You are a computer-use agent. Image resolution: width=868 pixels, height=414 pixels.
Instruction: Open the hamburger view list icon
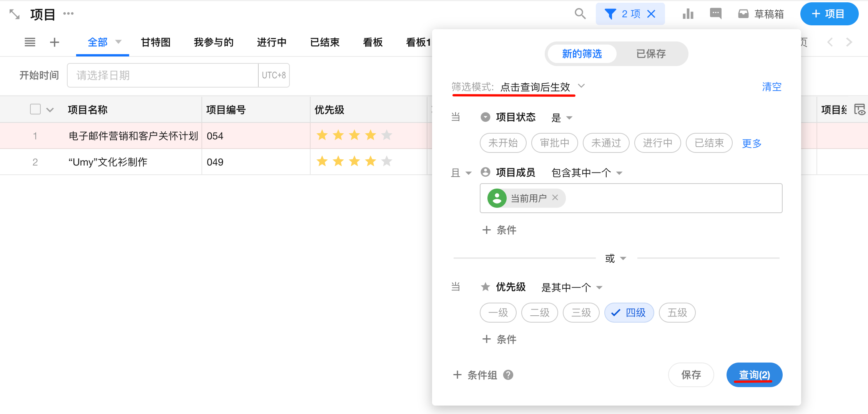click(x=30, y=42)
